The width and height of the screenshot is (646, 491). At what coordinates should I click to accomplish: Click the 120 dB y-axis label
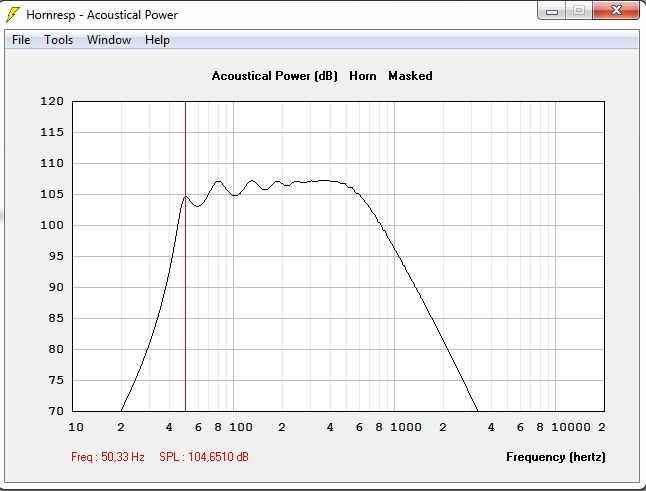tap(52, 101)
